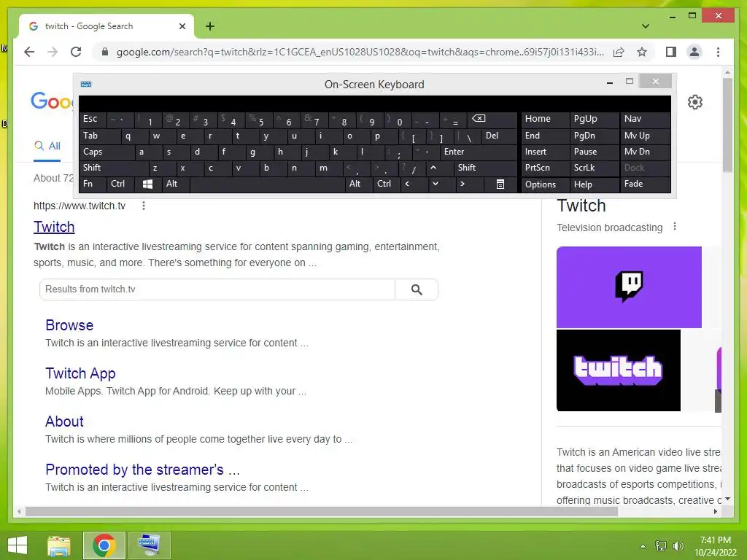
Task: Select the twitch - Google Search tab
Action: point(107,26)
